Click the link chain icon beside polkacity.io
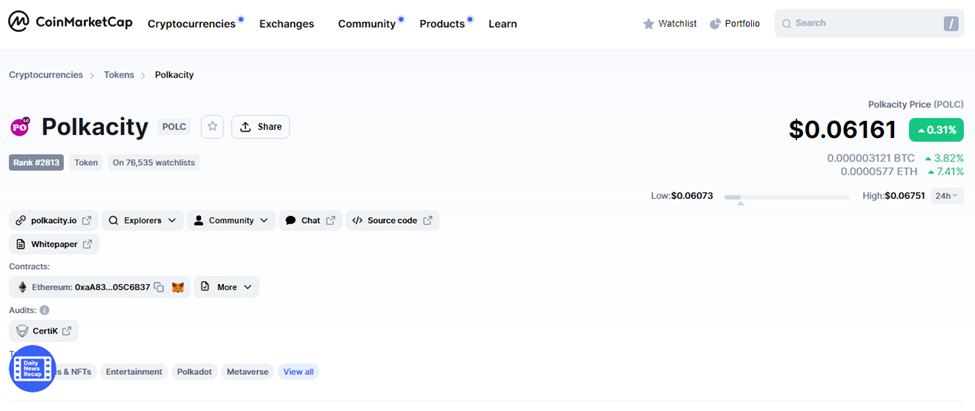975x411 pixels. tap(21, 220)
